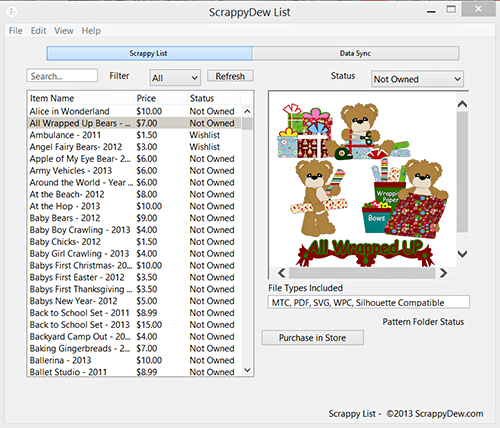500x428 pixels.
Task: Select the Babys First Thanksgiving row
Action: coord(134,289)
